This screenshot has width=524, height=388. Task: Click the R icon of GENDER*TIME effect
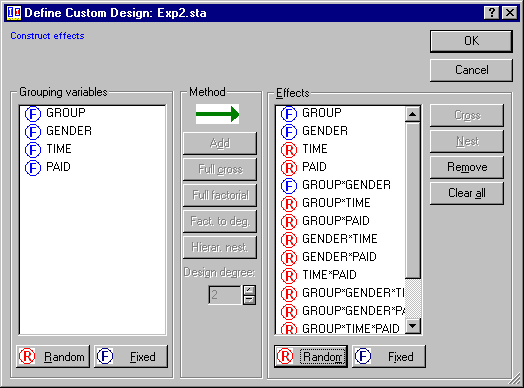289,240
